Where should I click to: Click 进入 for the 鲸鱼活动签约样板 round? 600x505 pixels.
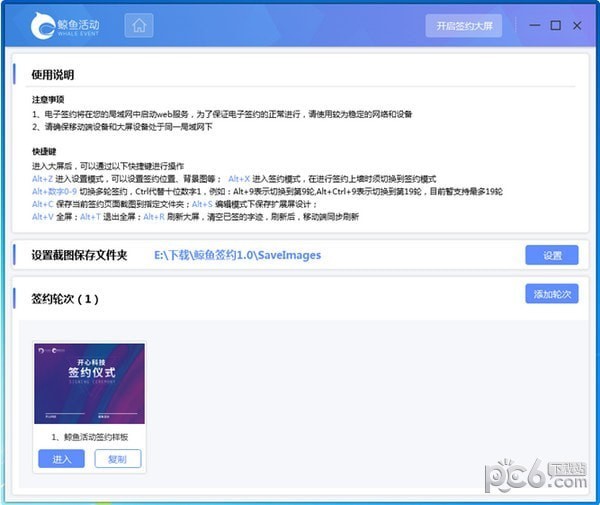pyautogui.click(x=62, y=459)
